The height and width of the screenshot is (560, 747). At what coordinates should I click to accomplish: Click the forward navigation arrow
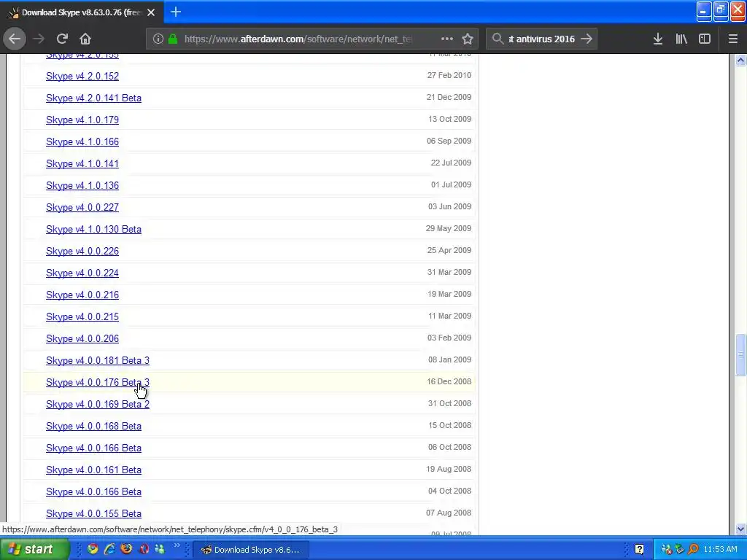pos(39,39)
